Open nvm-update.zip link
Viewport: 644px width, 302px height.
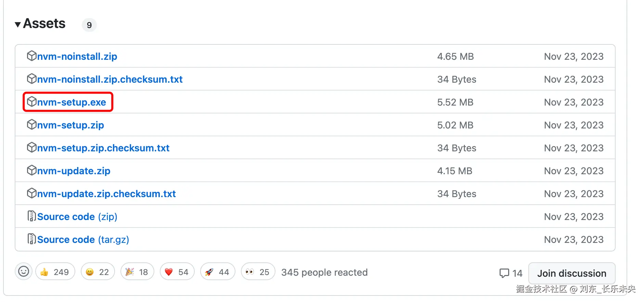pyautogui.click(x=74, y=171)
